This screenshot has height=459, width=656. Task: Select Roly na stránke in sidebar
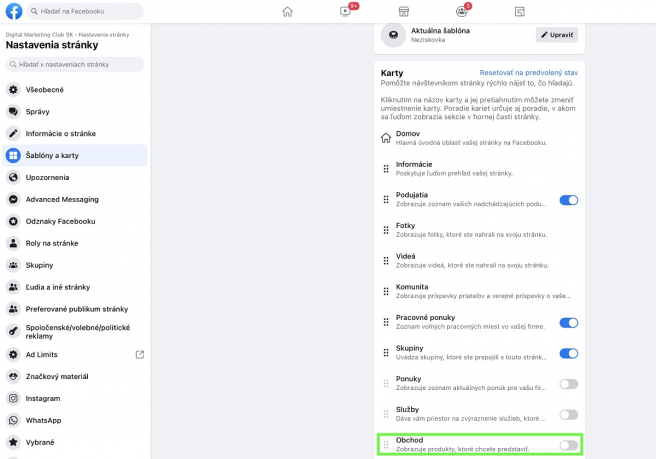coord(75,243)
